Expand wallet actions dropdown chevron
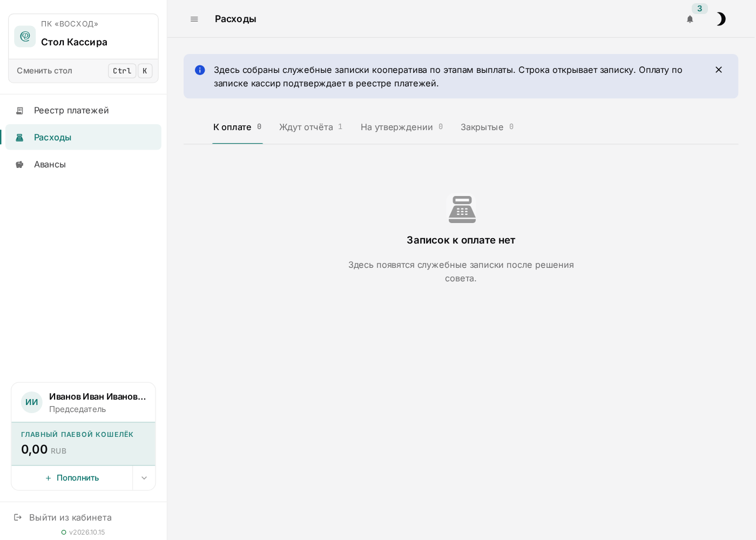This screenshot has height=540, width=756. pyautogui.click(x=144, y=478)
